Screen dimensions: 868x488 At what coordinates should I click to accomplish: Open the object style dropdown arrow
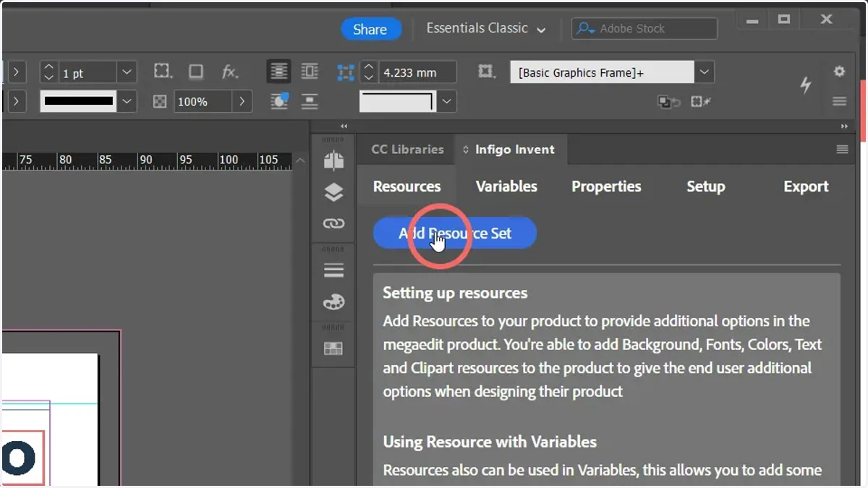click(705, 72)
